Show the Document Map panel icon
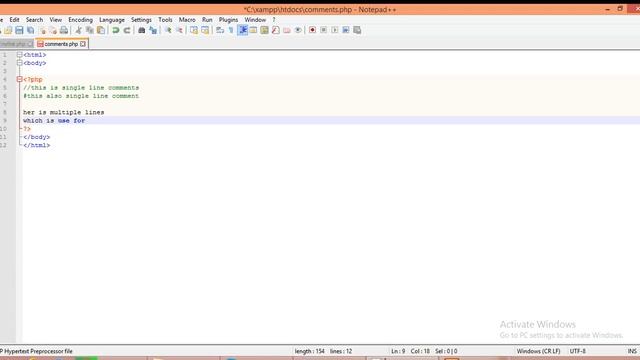The image size is (640, 360). tap(264, 30)
